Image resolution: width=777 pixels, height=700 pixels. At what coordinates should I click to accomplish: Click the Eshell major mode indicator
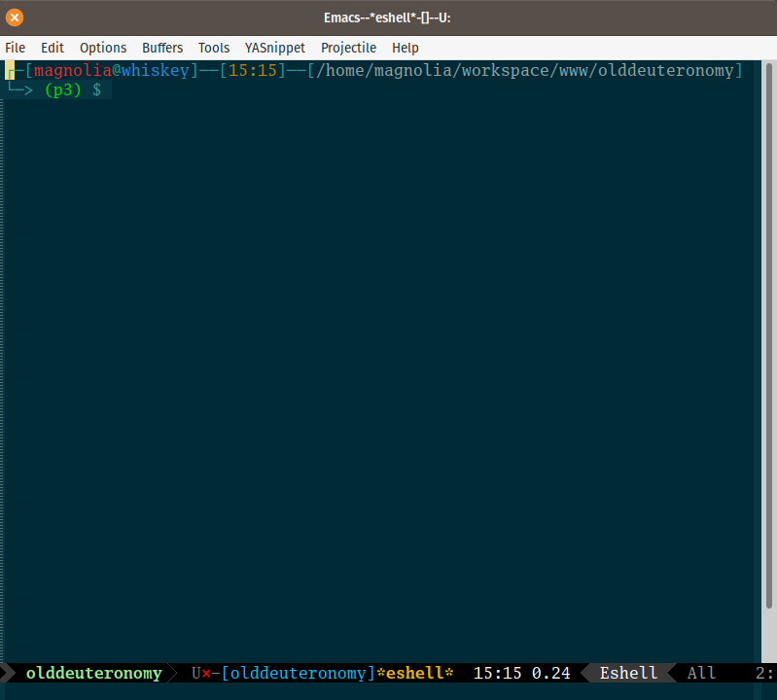[x=628, y=673]
